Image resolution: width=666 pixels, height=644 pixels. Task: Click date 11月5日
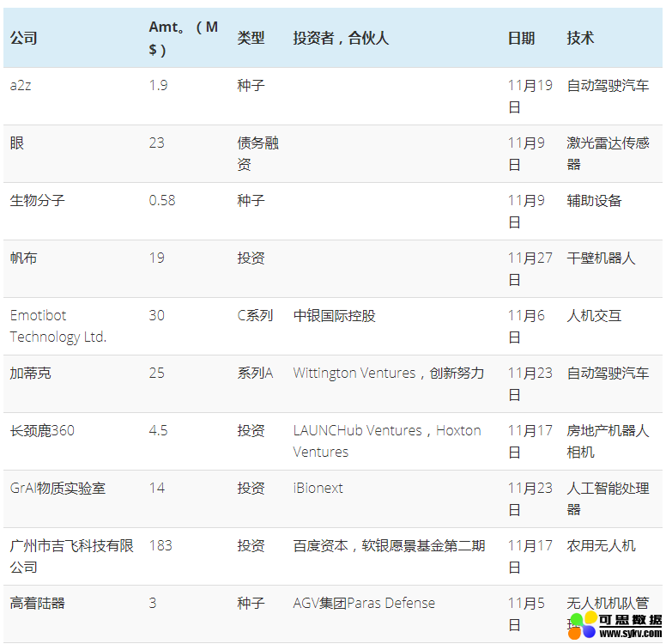[526, 614]
